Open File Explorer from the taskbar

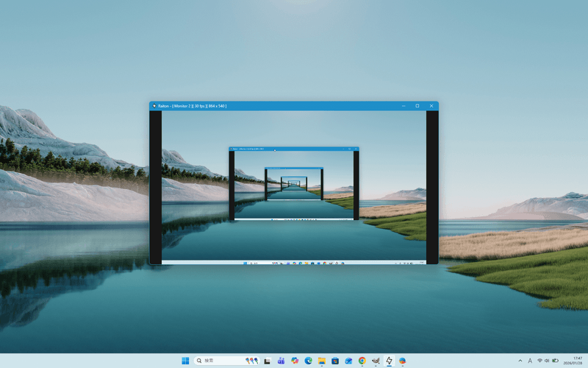[x=322, y=361]
